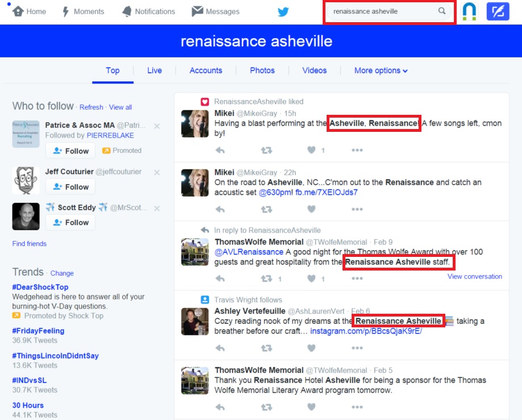Click View conversation on the Feb 9 tweet
Screen dimensions: 522x420
[475, 276]
